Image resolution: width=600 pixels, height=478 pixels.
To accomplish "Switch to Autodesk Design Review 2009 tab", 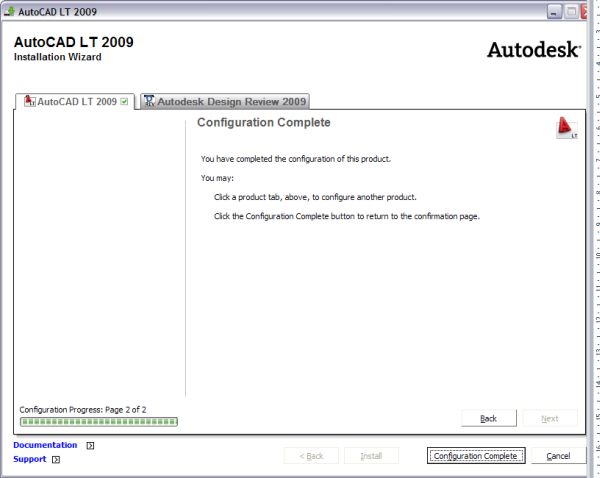I will [225, 101].
